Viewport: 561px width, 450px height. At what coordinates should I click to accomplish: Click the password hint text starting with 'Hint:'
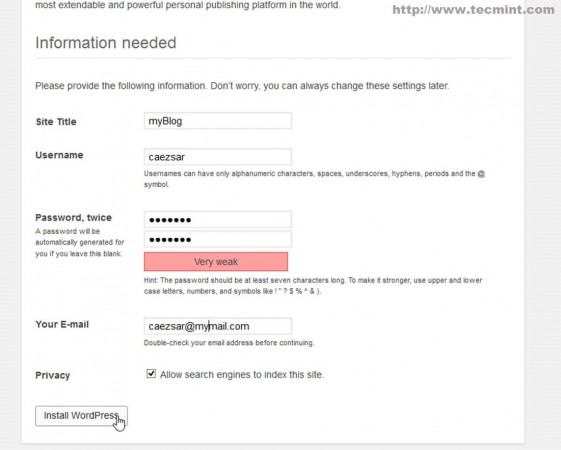313,285
